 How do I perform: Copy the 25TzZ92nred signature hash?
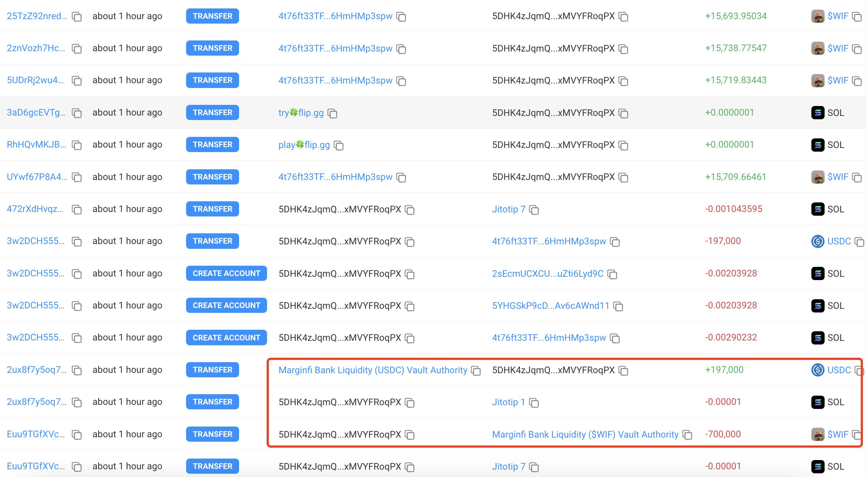pos(77,17)
